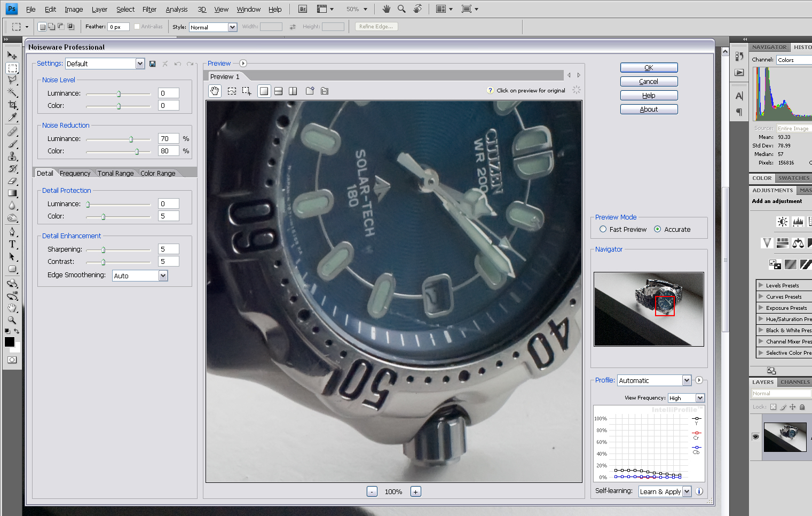Screen dimensions: 812x516
Task: Click the question mark help hint icon
Action: pyautogui.click(x=490, y=90)
